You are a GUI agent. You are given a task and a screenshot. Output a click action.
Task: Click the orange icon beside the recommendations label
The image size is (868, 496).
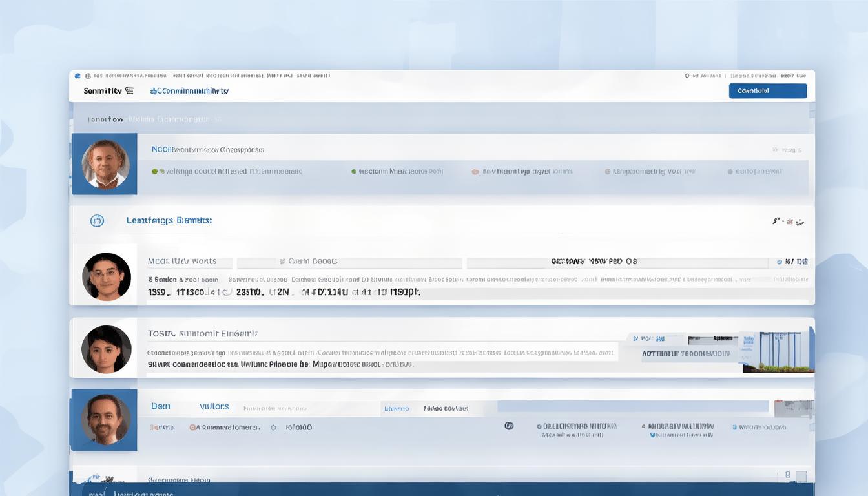192,428
